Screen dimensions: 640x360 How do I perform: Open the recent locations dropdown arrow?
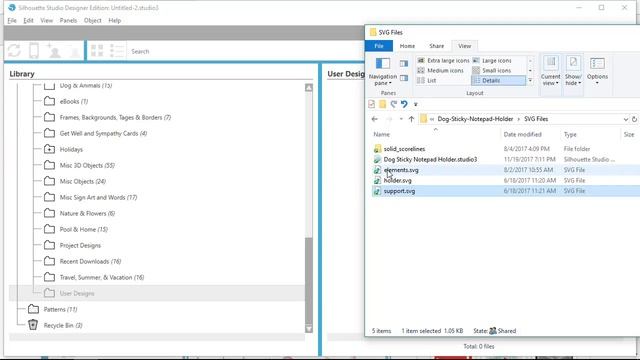(401, 119)
